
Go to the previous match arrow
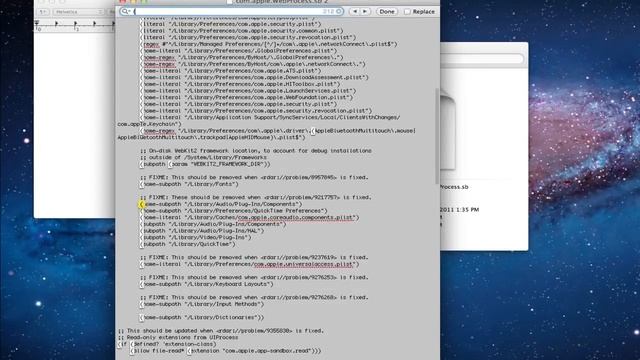tap(355, 11)
